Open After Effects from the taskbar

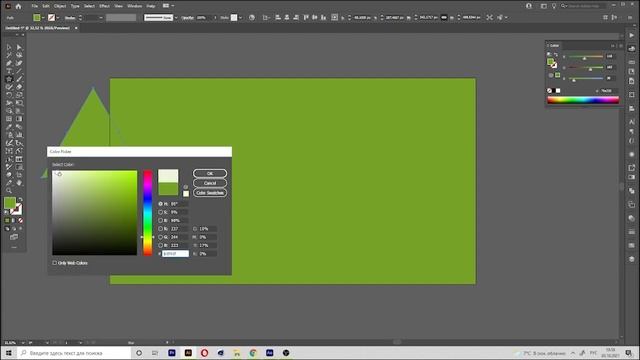269,353
